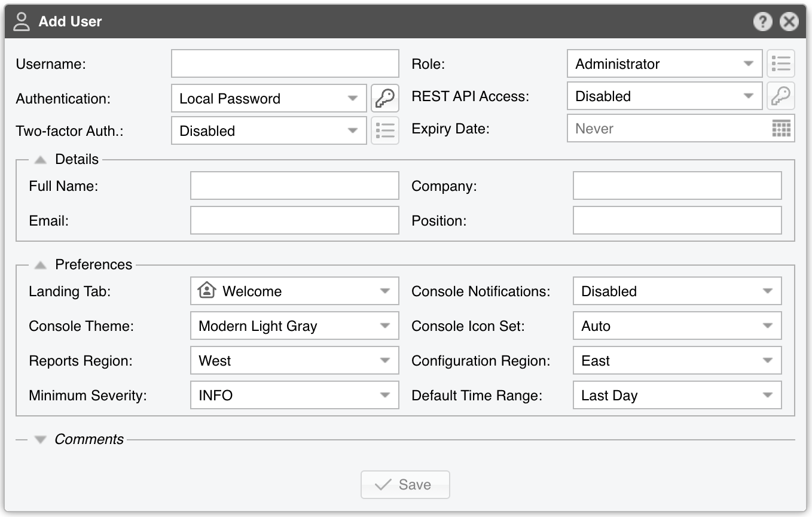
Task: Click the Full Name input field
Action: point(295,185)
